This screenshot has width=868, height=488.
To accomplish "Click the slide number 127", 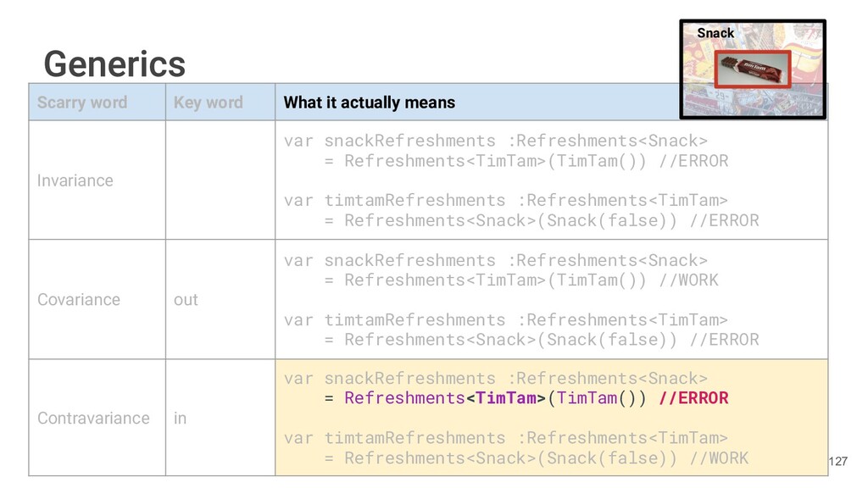I will pyautogui.click(x=837, y=461).
